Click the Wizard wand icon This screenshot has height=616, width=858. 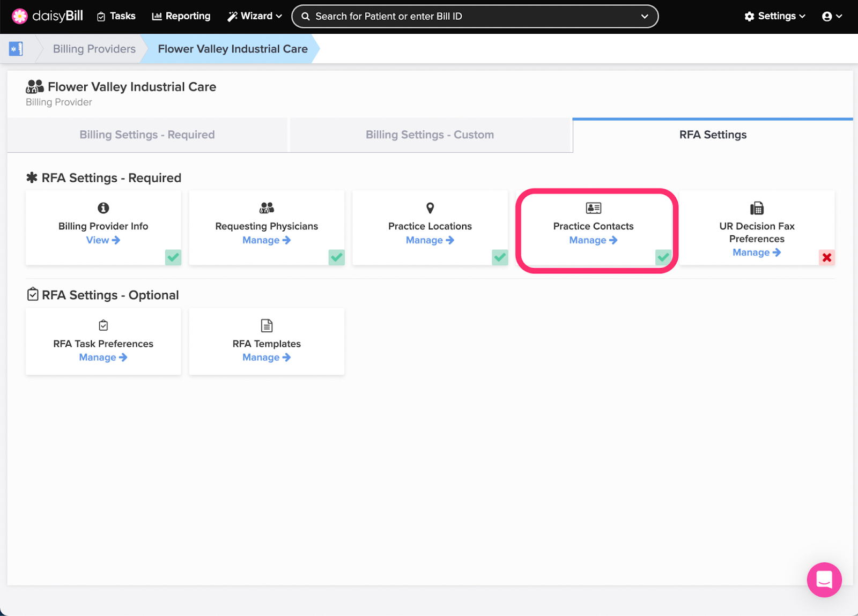(x=232, y=17)
